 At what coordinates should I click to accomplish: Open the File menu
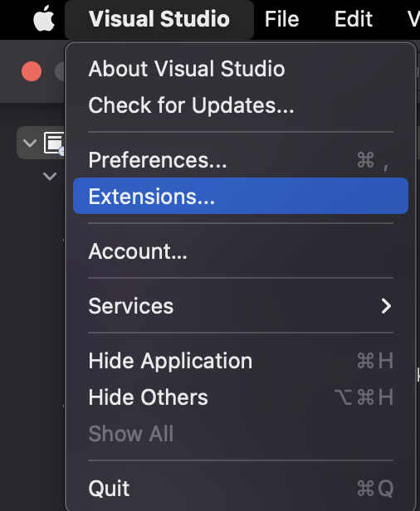[x=281, y=19]
